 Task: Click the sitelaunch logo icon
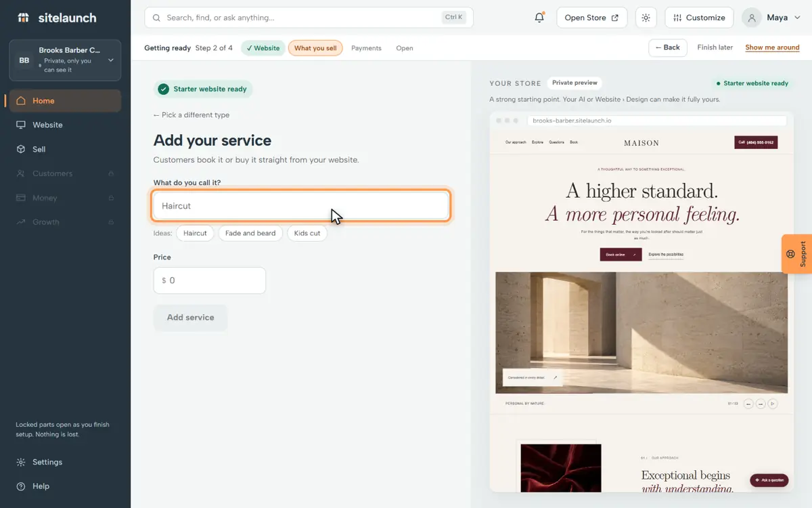pos(24,18)
